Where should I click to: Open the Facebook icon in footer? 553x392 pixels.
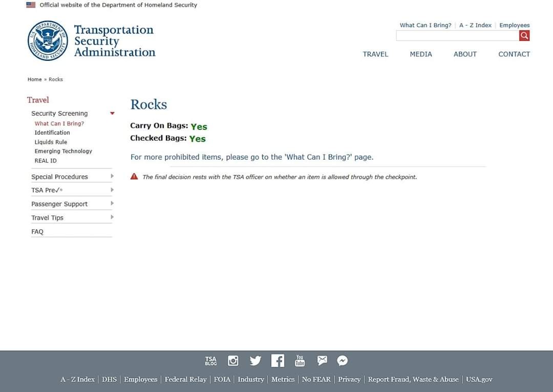coord(278,361)
